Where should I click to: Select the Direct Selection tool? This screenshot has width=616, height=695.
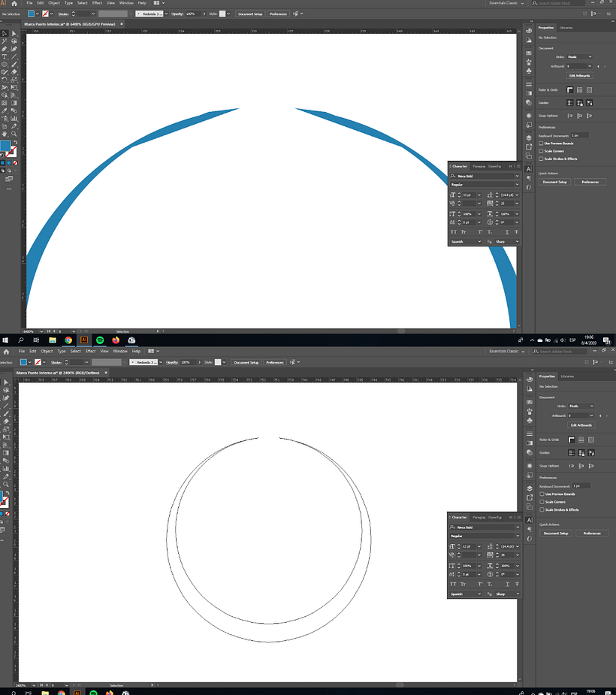[x=14, y=35]
